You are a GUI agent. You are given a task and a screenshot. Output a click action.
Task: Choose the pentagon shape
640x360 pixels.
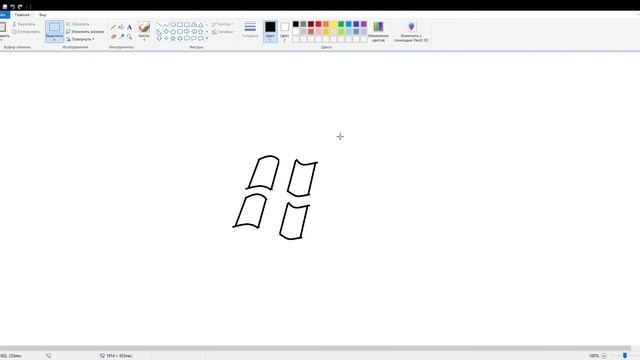(173, 31)
